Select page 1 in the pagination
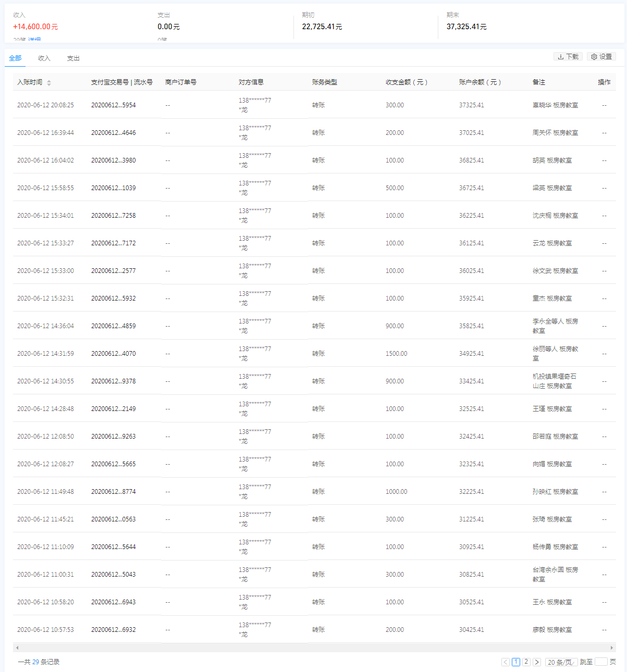Screen dimensions: 627x672 [516, 662]
